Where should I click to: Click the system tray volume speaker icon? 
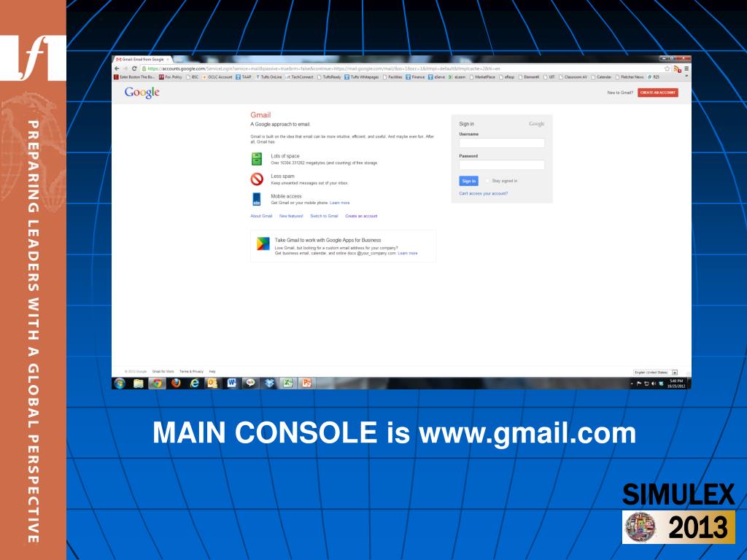(x=654, y=384)
